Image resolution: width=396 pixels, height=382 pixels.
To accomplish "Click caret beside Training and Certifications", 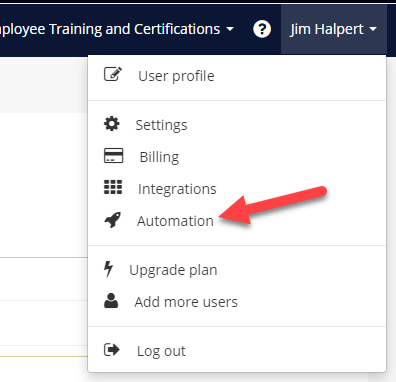I will (x=230, y=29).
